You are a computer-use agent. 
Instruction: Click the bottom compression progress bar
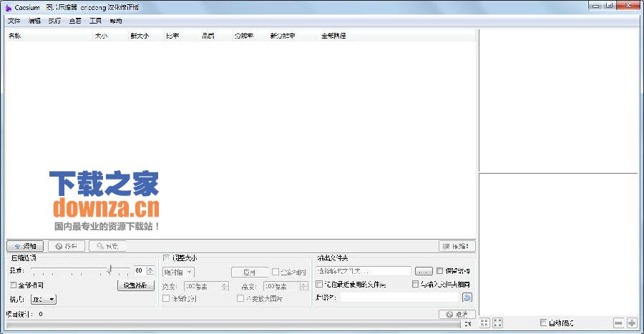click(x=233, y=325)
